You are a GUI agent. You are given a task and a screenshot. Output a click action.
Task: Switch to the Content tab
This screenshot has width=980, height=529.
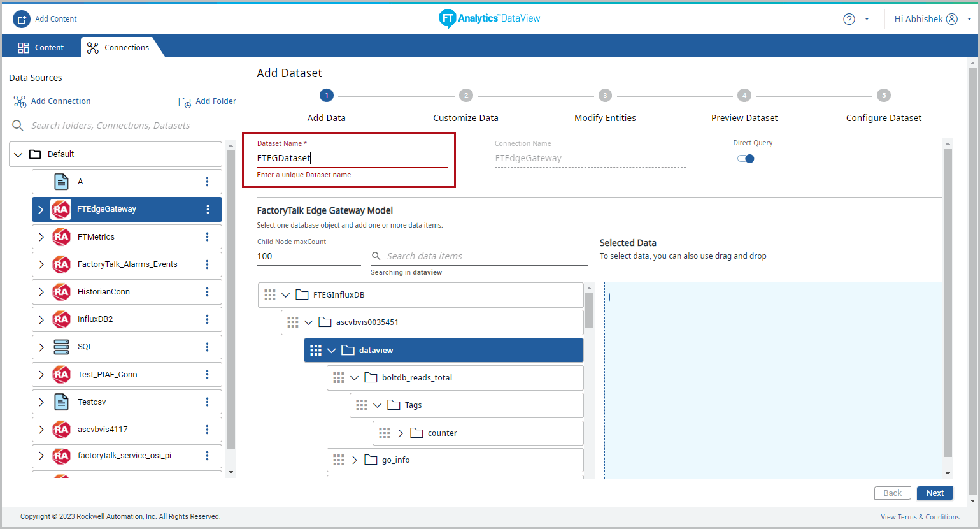coord(41,48)
